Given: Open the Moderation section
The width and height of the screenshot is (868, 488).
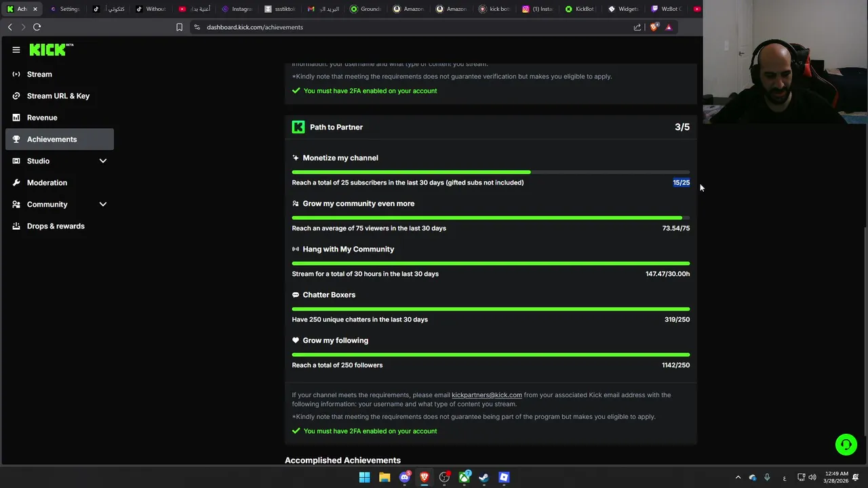Looking at the screenshot, I should [60, 182].
